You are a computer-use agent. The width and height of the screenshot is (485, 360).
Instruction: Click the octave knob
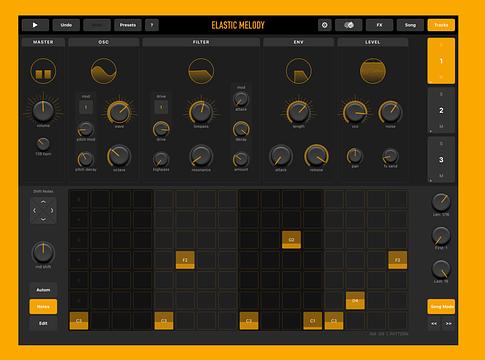click(119, 156)
